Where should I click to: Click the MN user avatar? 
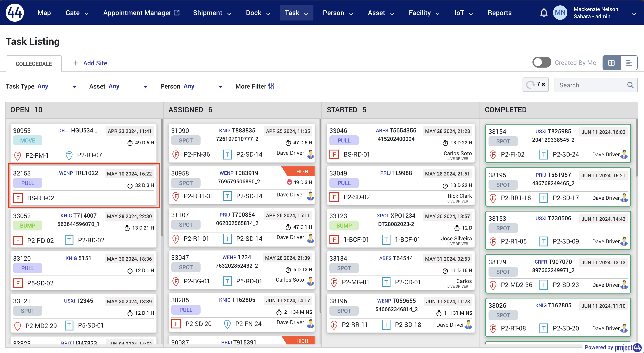(x=560, y=12)
